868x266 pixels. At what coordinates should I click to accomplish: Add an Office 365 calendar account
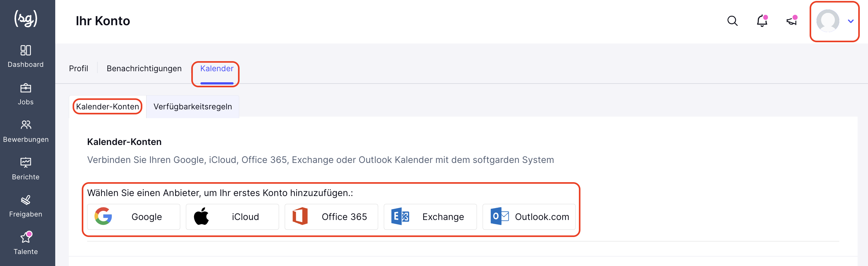tap(331, 217)
